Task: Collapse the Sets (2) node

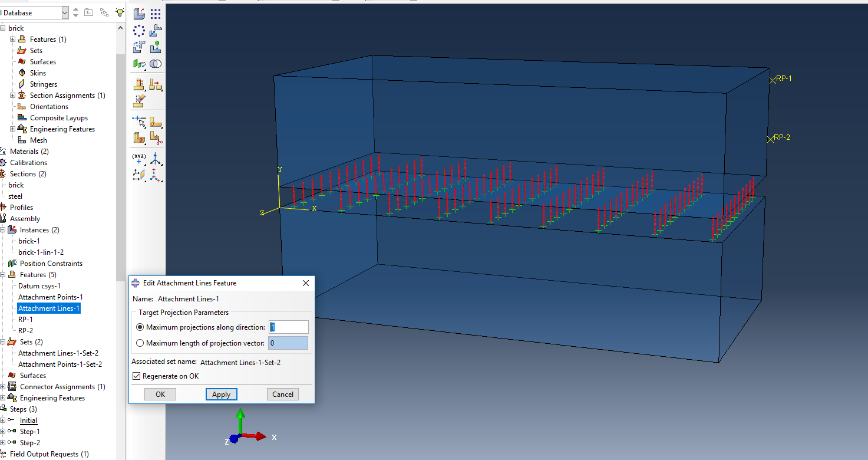Action: (x=3, y=342)
